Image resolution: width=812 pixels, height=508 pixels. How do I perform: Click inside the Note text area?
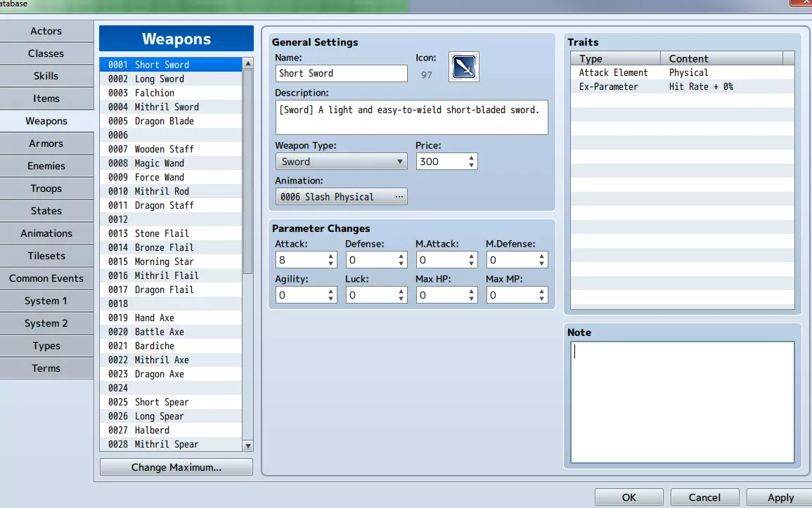[682, 402]
